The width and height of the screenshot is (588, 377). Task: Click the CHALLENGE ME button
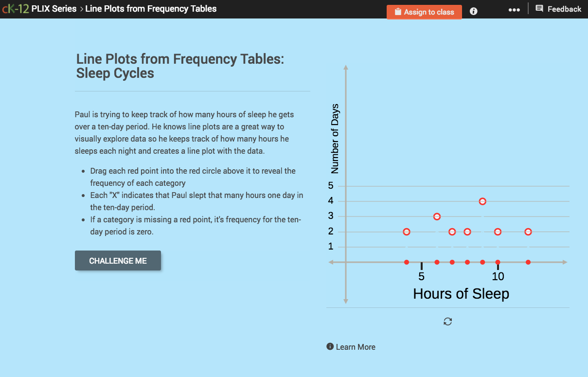tap(118, 260)
